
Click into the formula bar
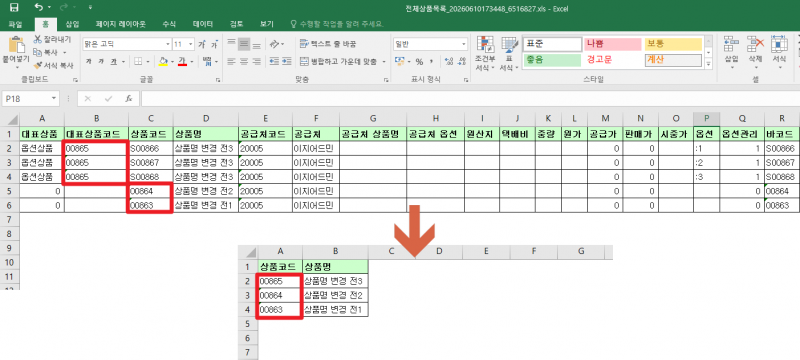[469, 98]
